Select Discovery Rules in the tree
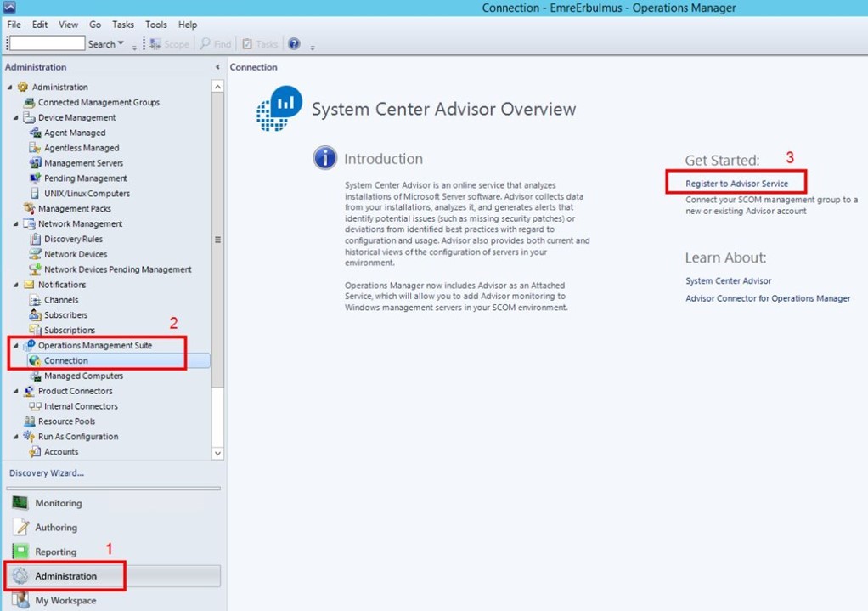 [x=74, y=240]
